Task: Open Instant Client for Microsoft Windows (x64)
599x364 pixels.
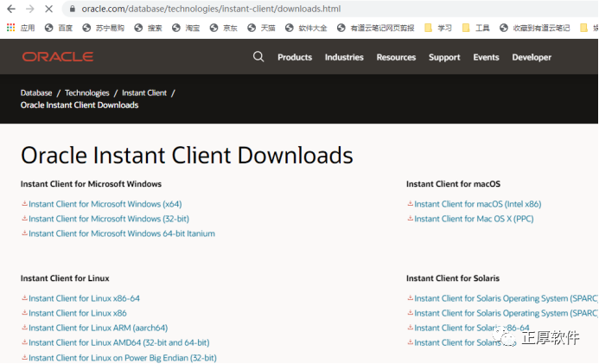Action: [105, 204]
